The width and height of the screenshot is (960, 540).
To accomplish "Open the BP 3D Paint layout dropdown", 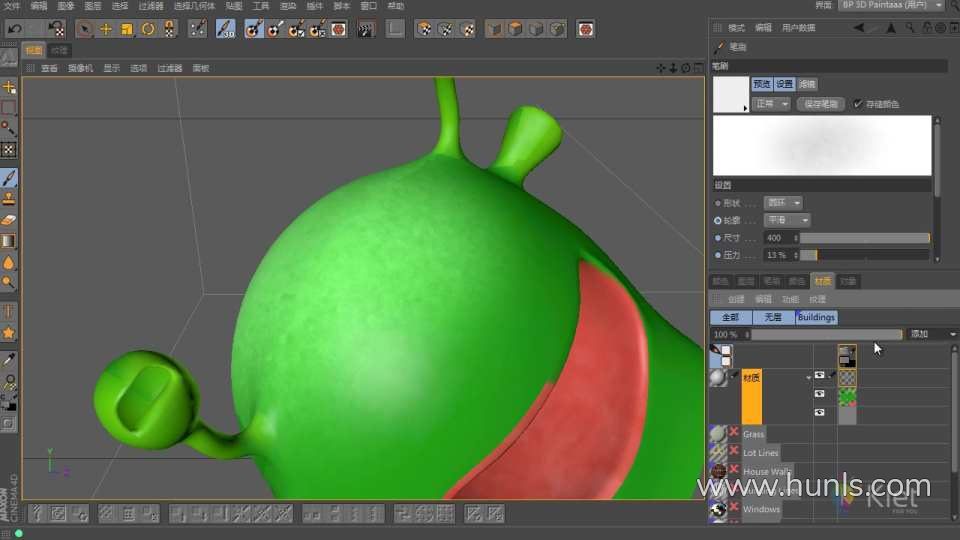I will coord(891,5).
